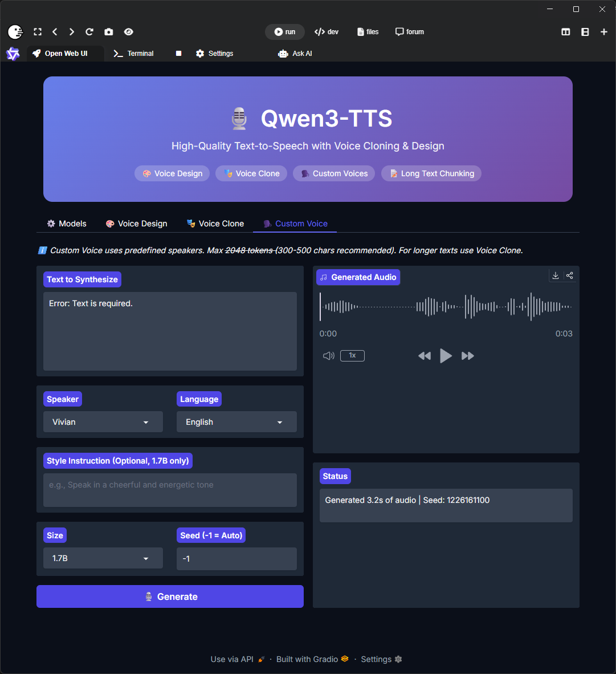
Task: Click the Generate button
Action: pyautogui.click(x=170, y=596)
